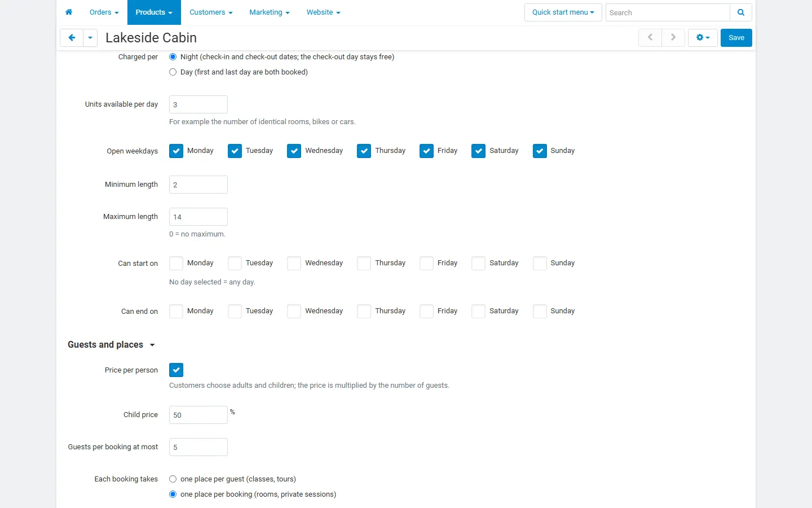
Task: Click the search magnifier button
Action: [x=741, y=12]
